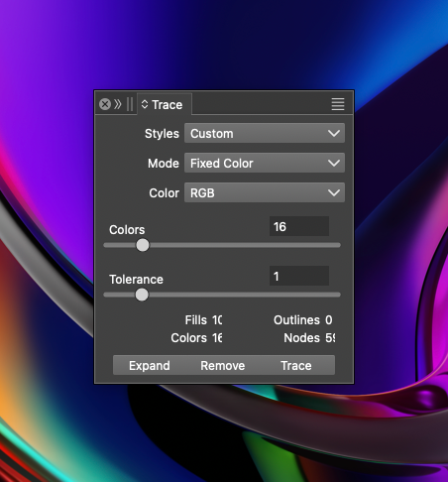Click the Nodes count statistic
Screen dimensions: 448x482
pyautogui.click(x=309, y=338)
